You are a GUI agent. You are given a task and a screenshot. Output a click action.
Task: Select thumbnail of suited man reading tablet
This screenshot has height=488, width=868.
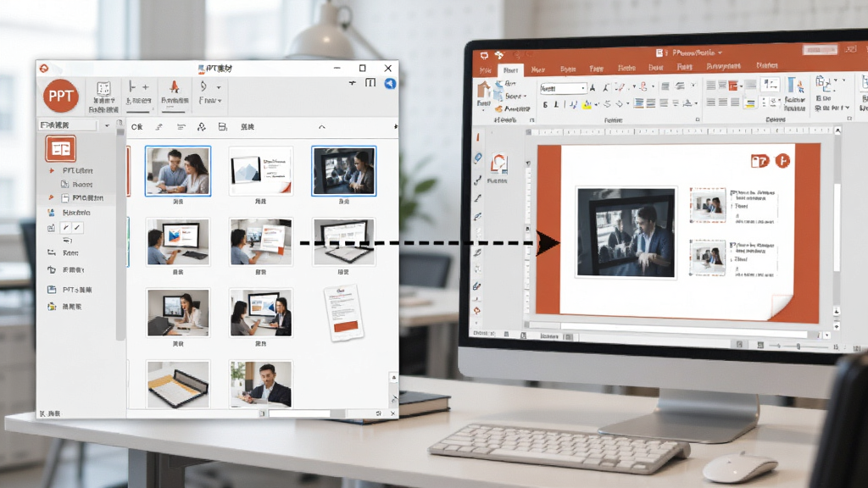[x=261, y=384]
